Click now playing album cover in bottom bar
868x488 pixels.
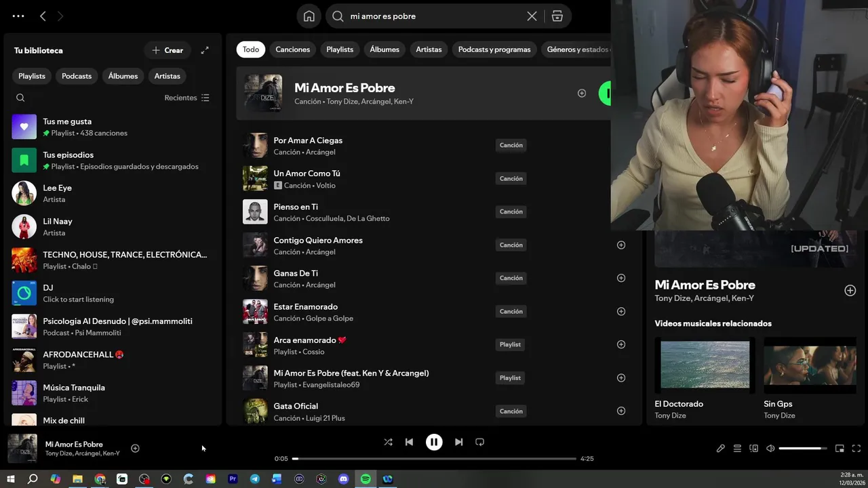click(22, 448)
